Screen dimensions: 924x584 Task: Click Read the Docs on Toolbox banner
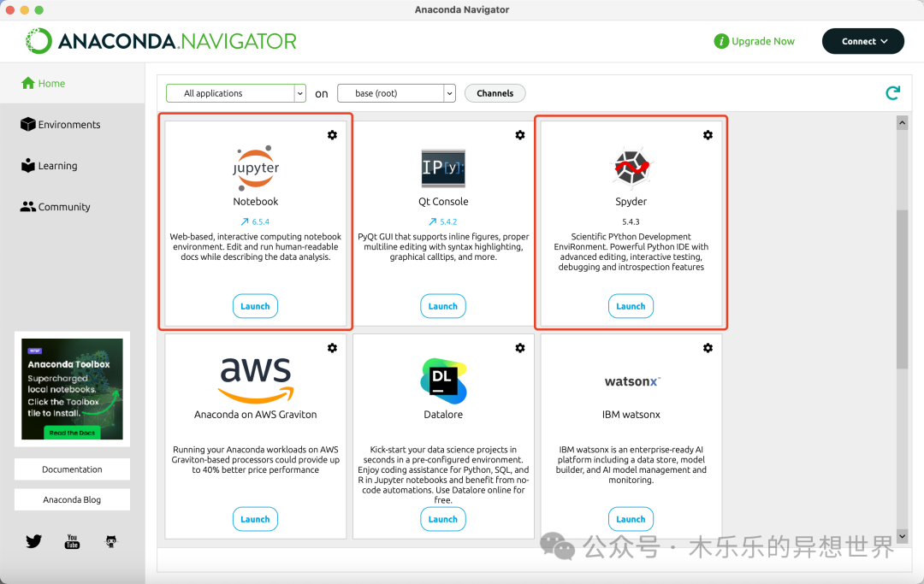pos(72,433)
